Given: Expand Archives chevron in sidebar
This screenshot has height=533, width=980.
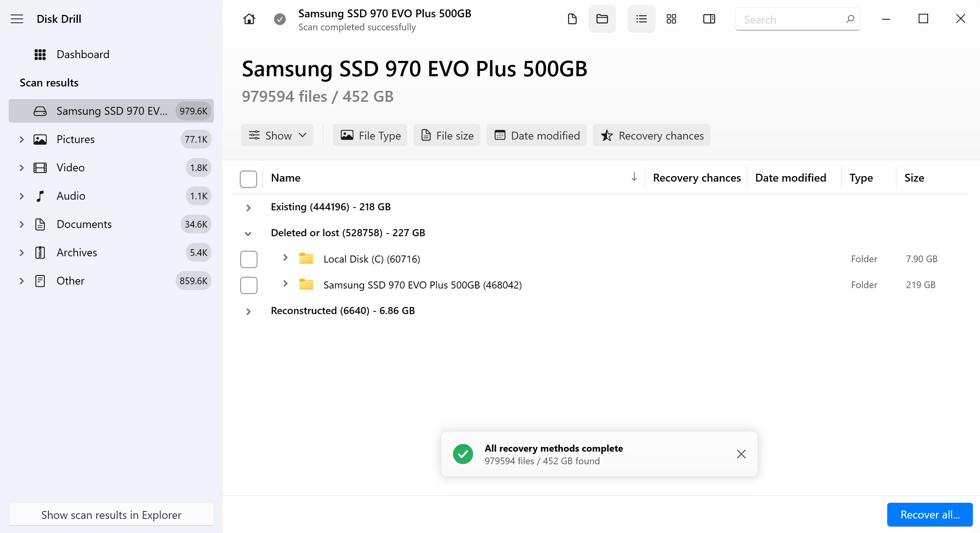Looking at the screenshot, I should [22, 252].
